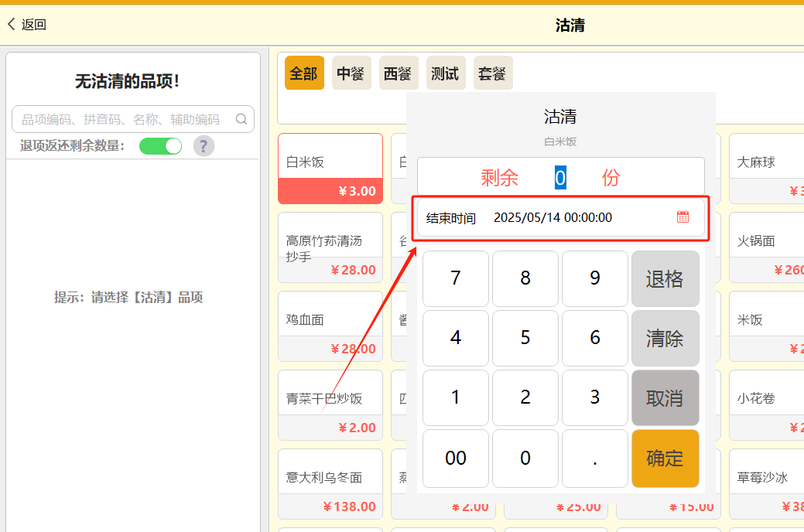The image size is (804, 532).
Task: Tap the single 0 keypad key
Action: click(x=525, y=459)
